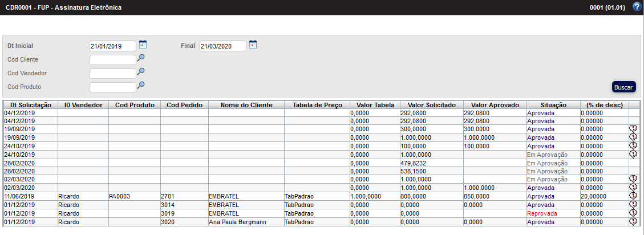
Task: Open comment icon for pedido 2701 row
Action: point(633,196)
